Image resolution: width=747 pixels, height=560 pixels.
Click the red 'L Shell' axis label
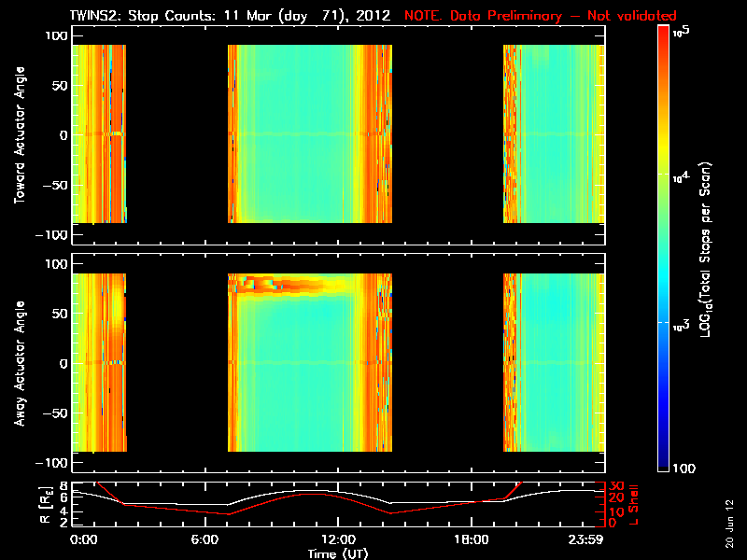coord(633,505)
